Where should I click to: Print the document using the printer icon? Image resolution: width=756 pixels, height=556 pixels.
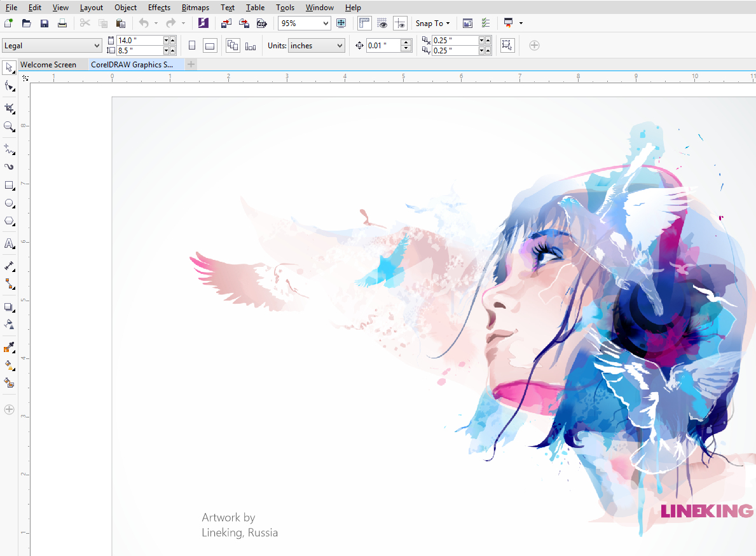(x=62, y=23)
